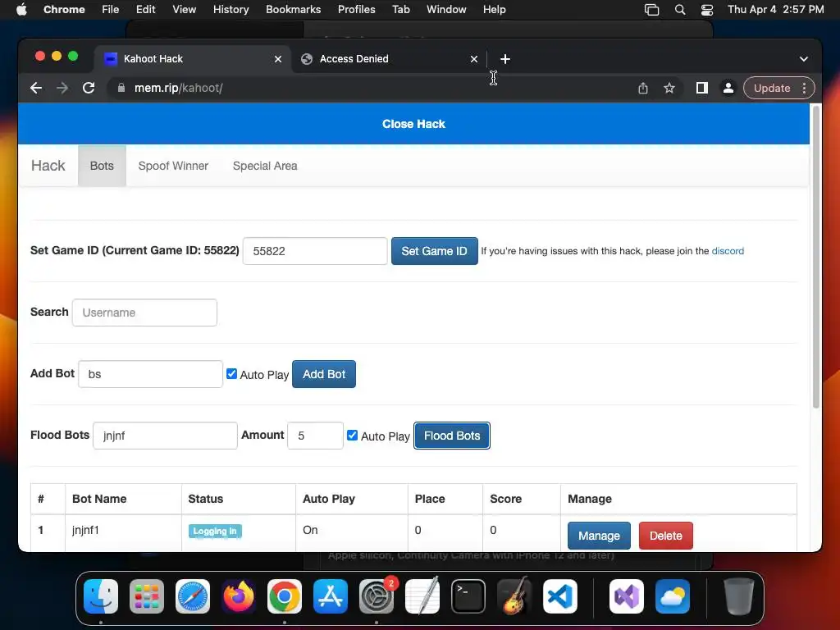Open Control Center in the menu bar
840x630 pixels.
707,10
